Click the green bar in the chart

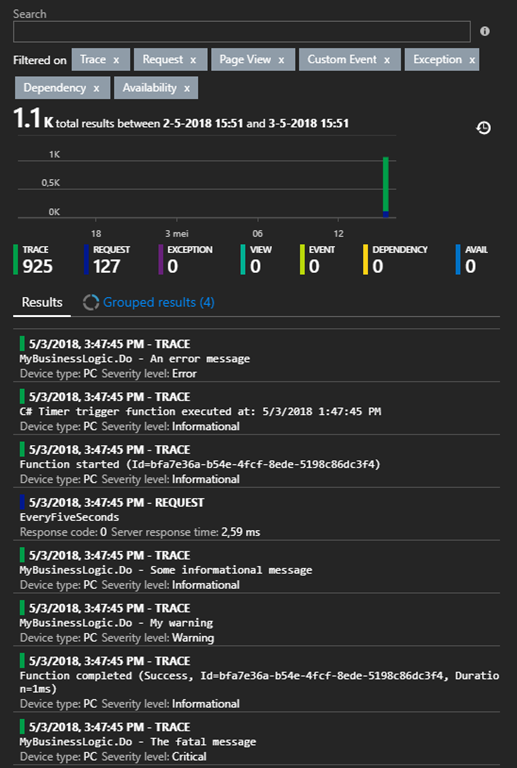point(386,184)
